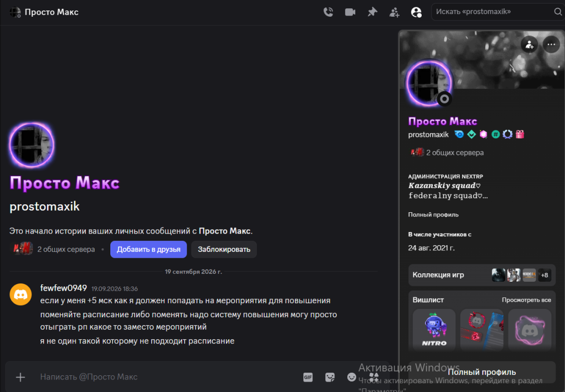
Task: Open the apps launcher icon in message bar
Action: (374, 377)
